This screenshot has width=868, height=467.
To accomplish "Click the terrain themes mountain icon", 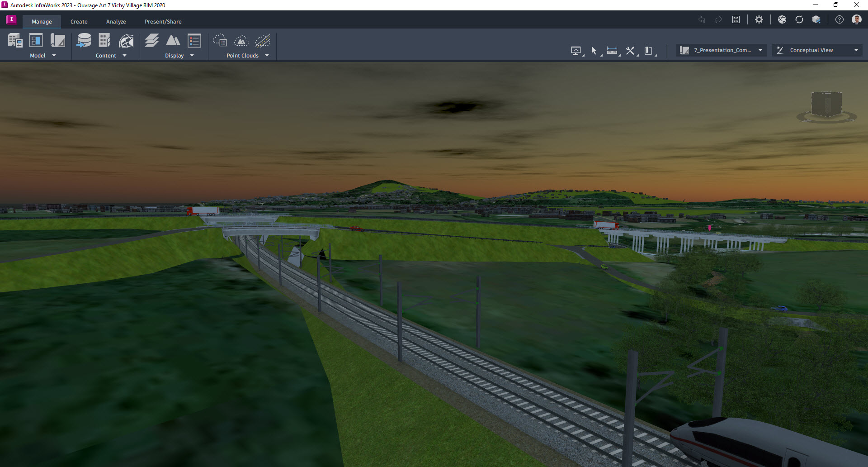I will pyautogui.click(x=173, y=41).
